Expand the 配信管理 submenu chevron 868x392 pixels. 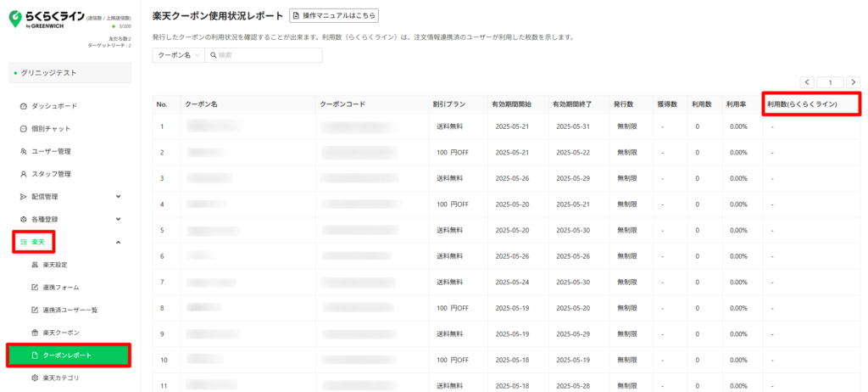118,196
